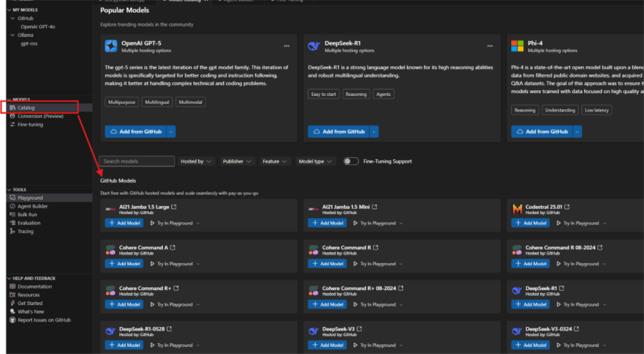Add Model for AI21 Jamba 1.5 Mini
This screenshot has width=644, height=354.
[x=328, y=223]
